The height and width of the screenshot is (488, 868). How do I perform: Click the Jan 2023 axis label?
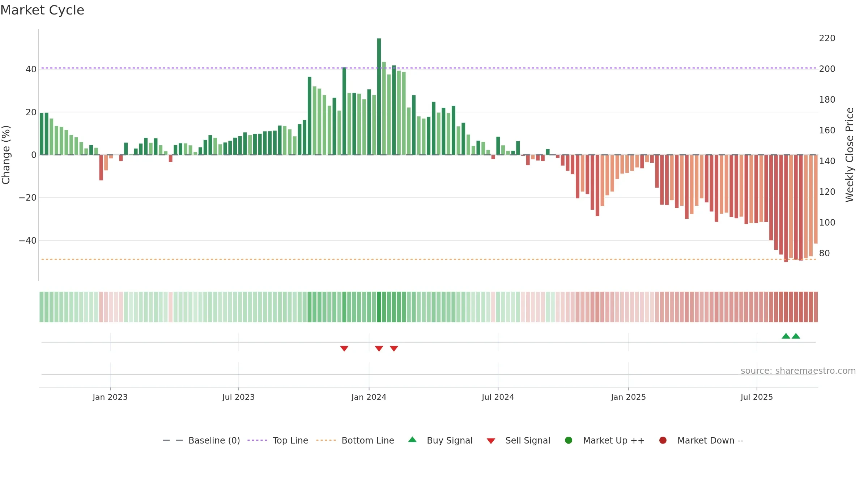click(x=110, y=397)
